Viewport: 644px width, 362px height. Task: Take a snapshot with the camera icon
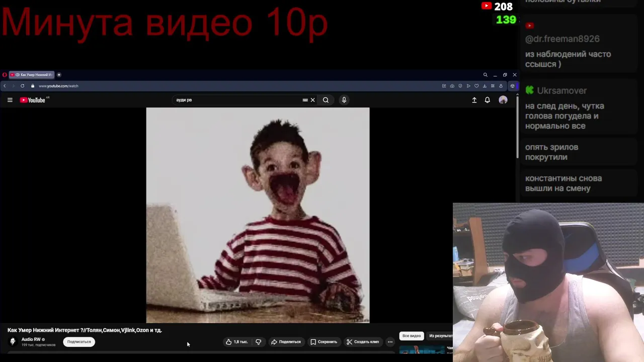pyautogui.click(x=452, y=86)
